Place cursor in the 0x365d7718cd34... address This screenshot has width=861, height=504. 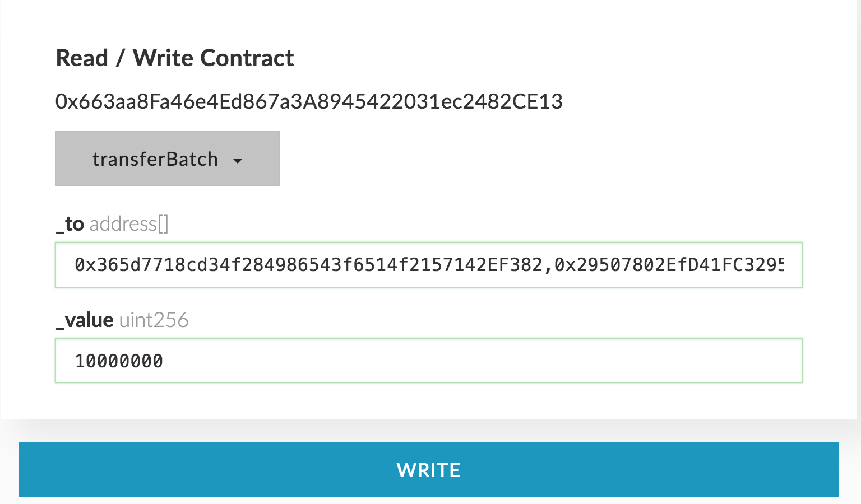(308, 265)
